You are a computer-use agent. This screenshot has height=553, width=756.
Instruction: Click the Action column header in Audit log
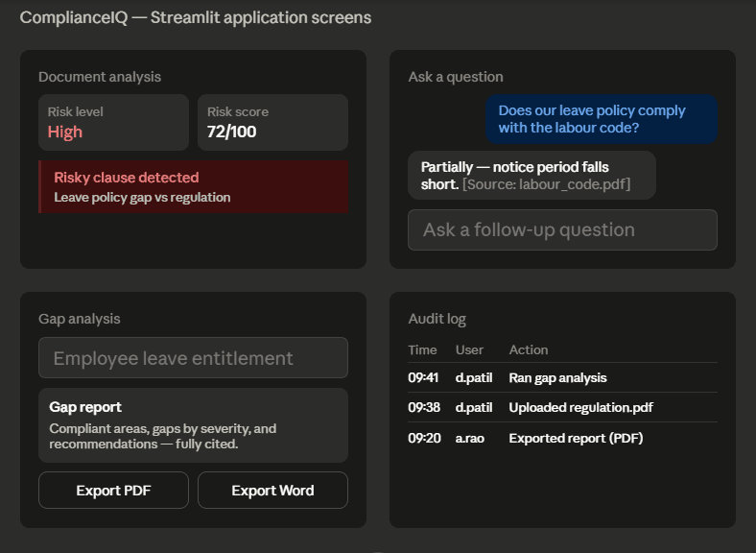click(529, 349)
